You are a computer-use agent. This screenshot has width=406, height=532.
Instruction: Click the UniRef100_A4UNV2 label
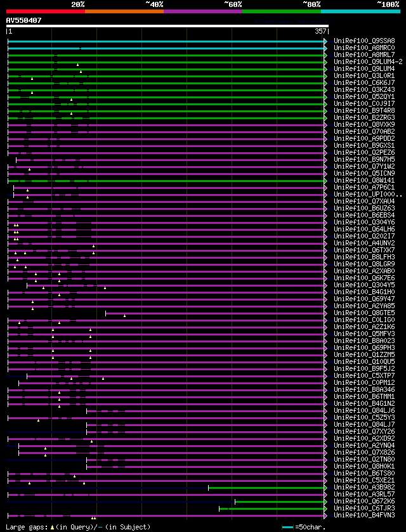tap(364, 243)
